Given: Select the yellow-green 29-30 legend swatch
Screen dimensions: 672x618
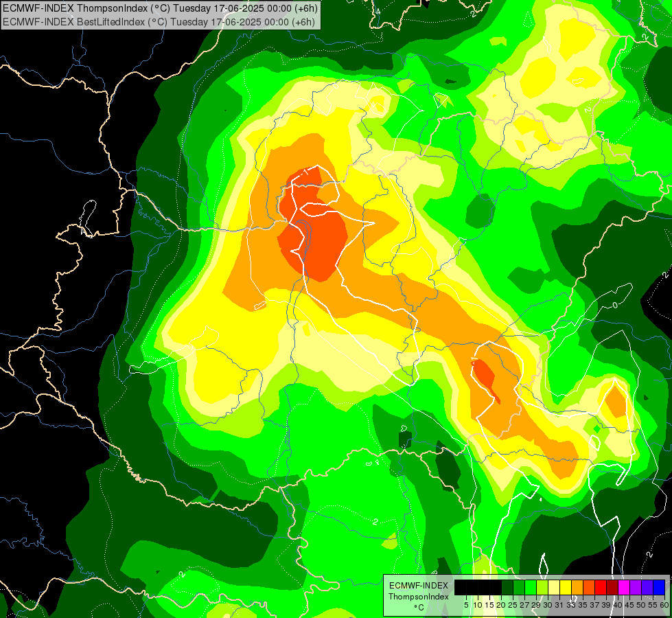Looking at the screenshot, I should click(x=542, y=587).
